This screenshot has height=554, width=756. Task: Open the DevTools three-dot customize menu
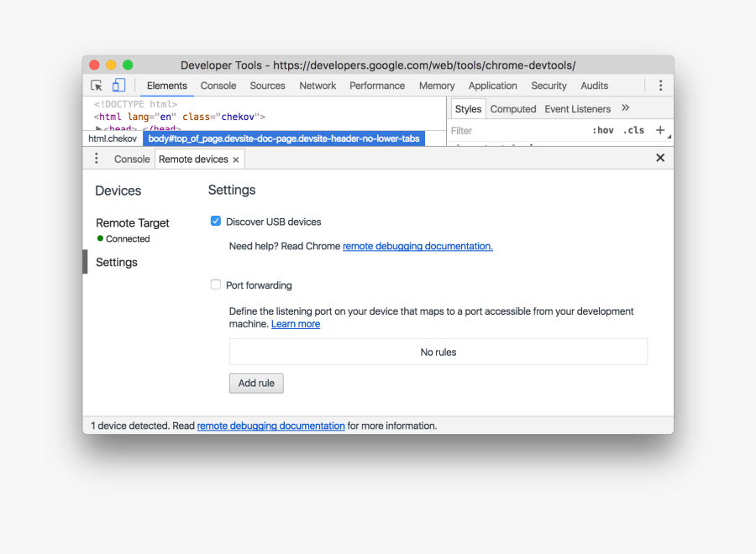click(660, 86)
